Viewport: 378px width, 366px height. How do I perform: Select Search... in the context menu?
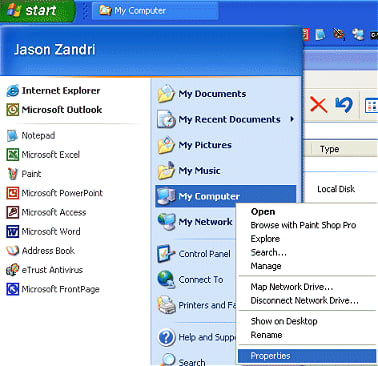coord(269,252)
